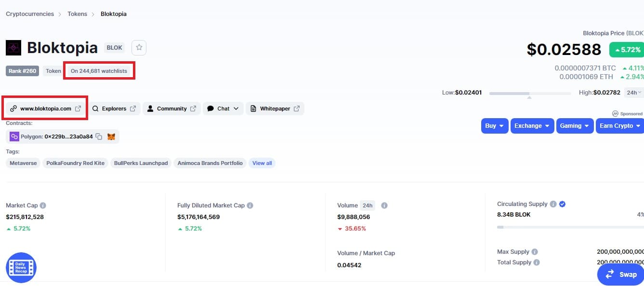Open the Whitepaper link

point(275,109)
